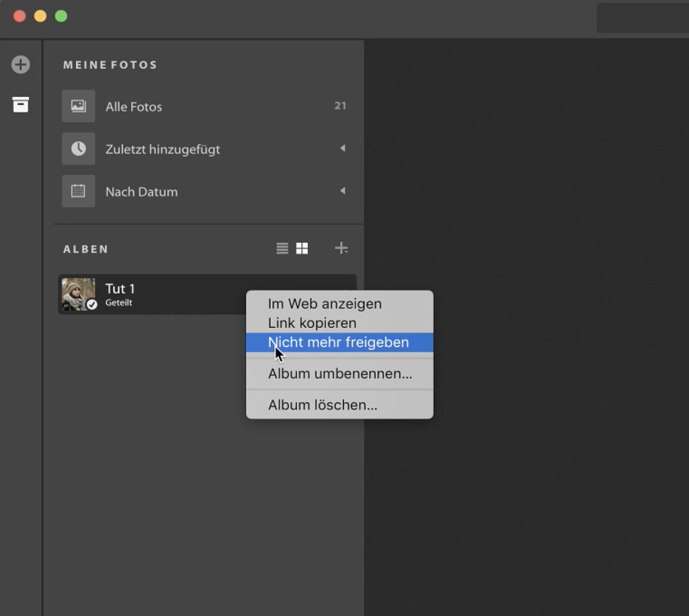689x616 pixels.
Task: Open Alle Fotos with 21 photos
Action: point(134,107)
